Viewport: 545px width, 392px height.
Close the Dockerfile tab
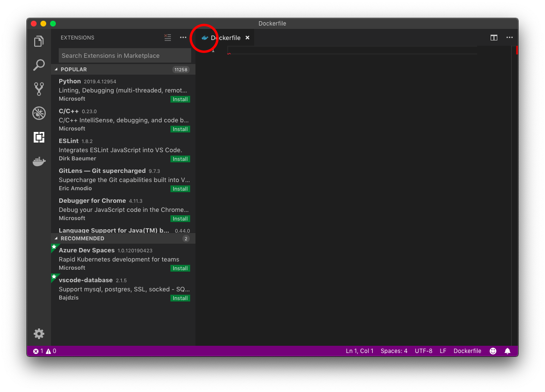tap(247, 38)
